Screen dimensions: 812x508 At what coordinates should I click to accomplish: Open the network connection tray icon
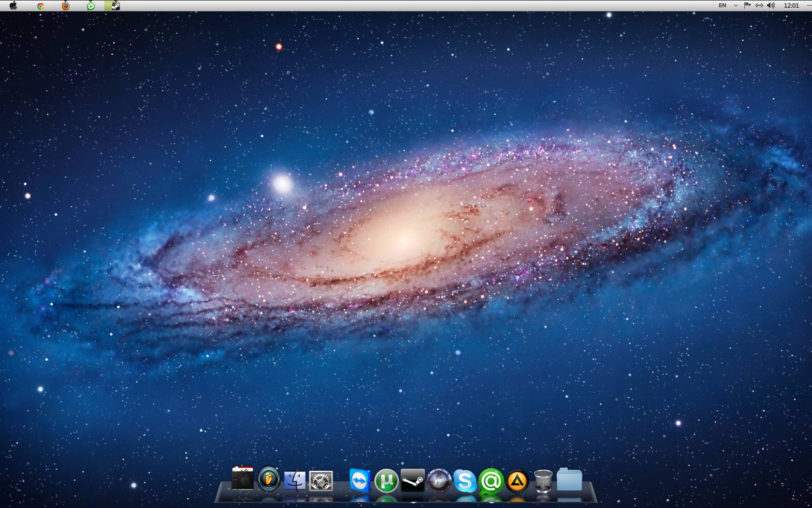(x=759, y=6)
